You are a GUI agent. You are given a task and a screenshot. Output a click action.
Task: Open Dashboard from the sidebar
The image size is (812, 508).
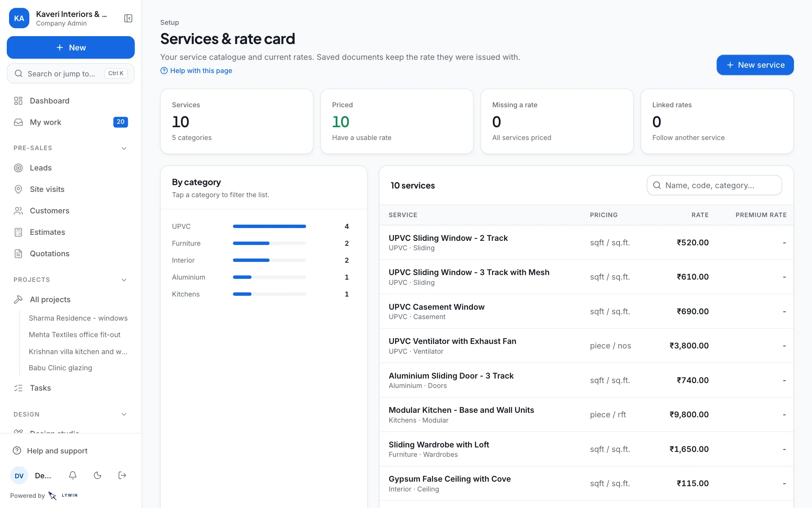coord(71,101)
